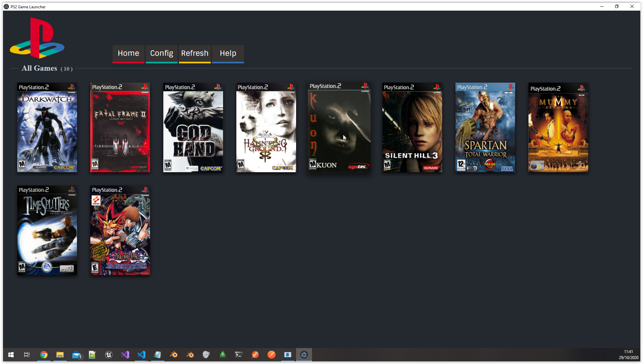Open Spartan Total Warrior cover
The height and width of the screenshot is (364, 643).
click(485, 127)
